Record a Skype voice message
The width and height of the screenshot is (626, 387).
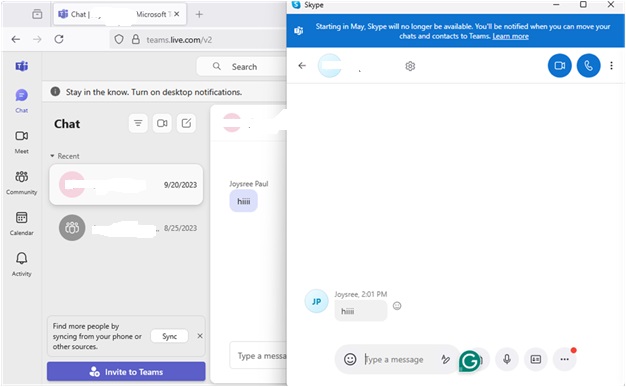point(507,359)
